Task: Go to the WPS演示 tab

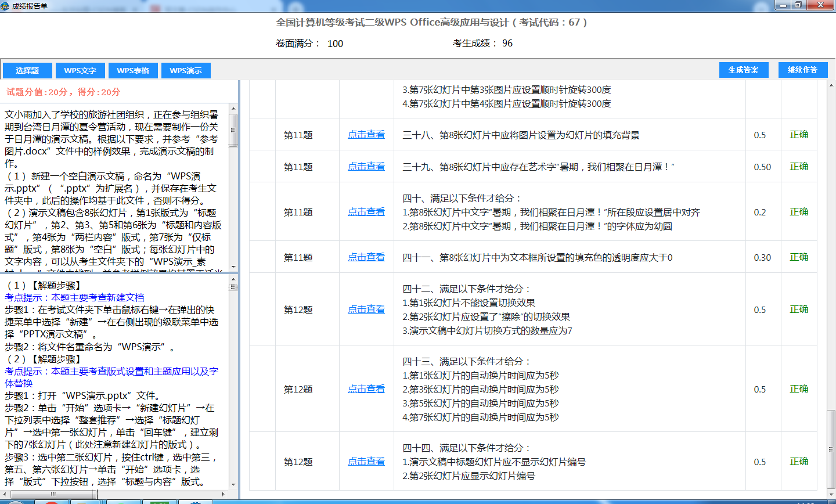Action: tap(186, 70)
